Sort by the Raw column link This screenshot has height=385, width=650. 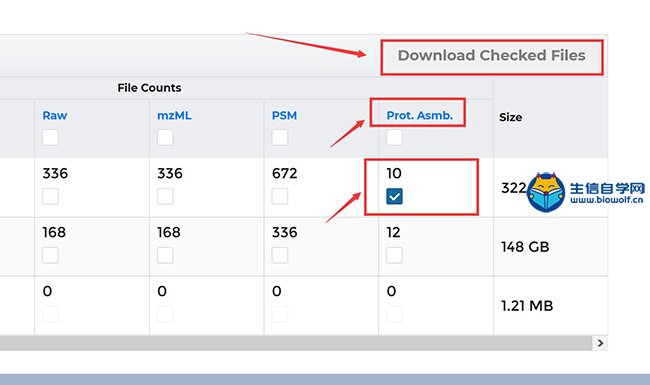(55, 116)
